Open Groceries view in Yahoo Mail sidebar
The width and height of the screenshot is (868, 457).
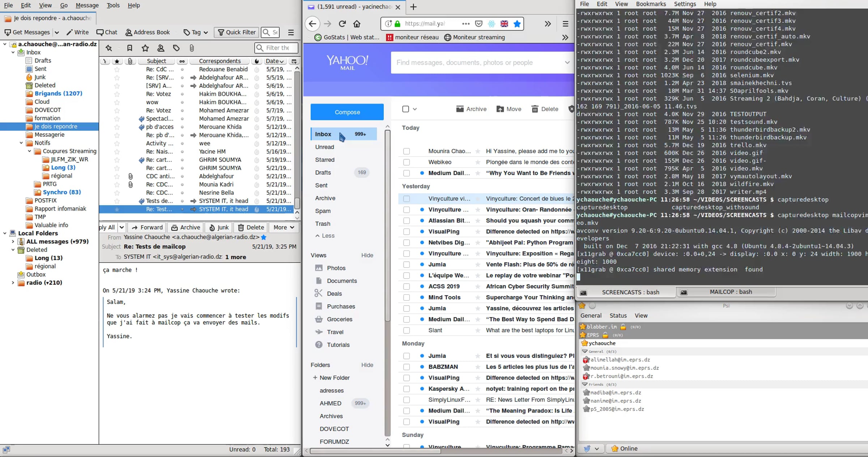pyautogui.click(x=340, y=319)
